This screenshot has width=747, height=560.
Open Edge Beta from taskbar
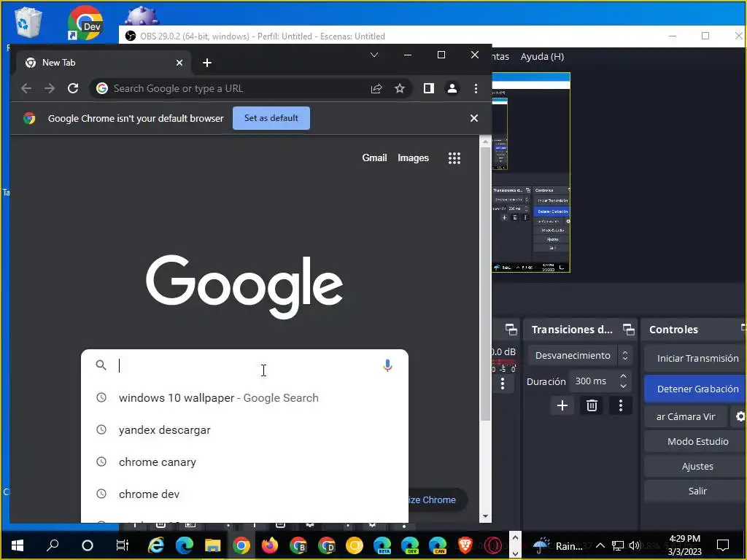click(382, 545)
